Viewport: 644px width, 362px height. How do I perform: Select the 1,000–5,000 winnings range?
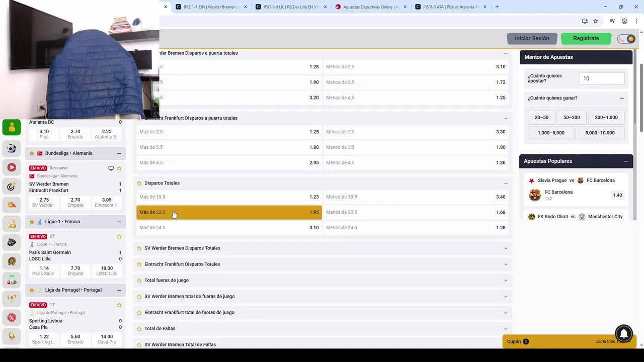tap(551, 133)
